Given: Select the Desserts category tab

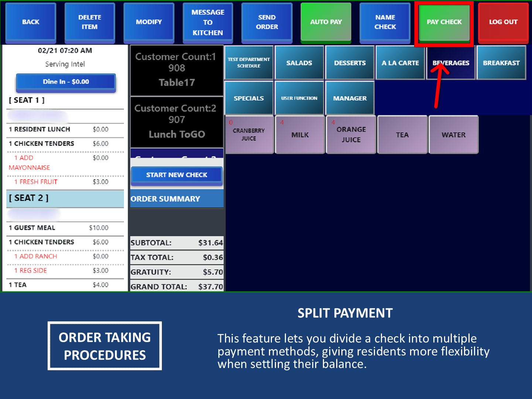Looking at the screenshot, I should [x=350, y=63].
